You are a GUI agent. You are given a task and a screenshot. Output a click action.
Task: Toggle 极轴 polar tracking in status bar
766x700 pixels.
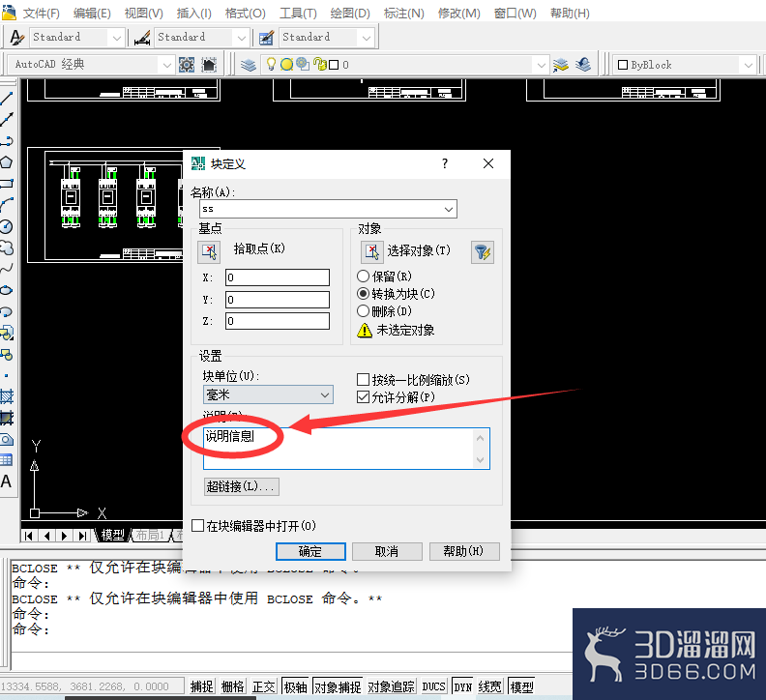(295, 686)
